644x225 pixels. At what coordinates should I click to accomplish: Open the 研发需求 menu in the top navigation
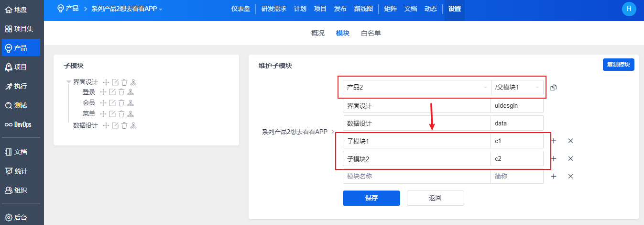pyautogui.click(x=274, y=9)
